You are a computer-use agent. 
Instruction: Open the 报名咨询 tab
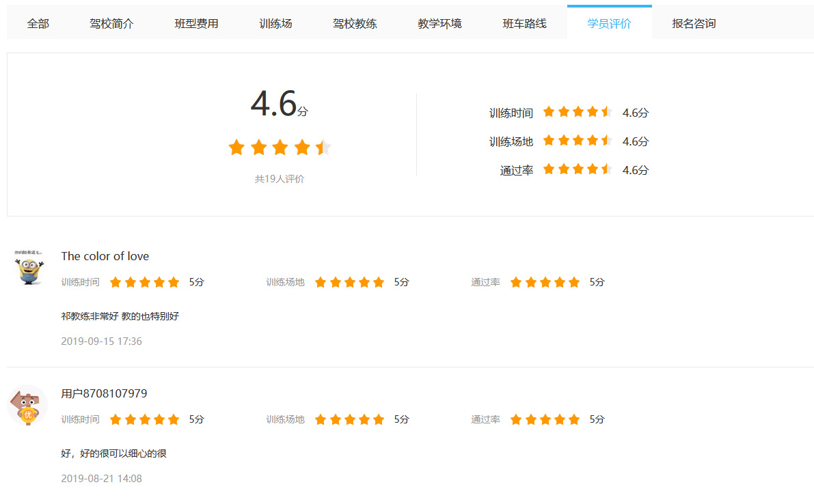694,24
